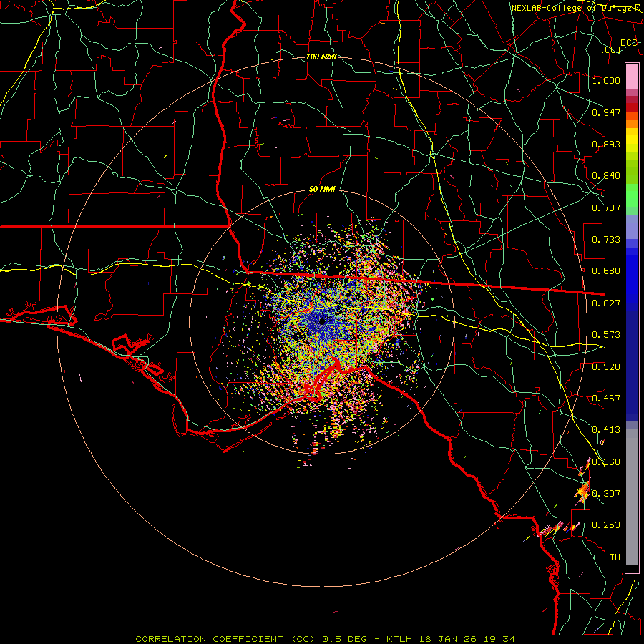Click the DCC [CC] legend title
This screenshot has height=644, width=644.
tap(619, 46)
